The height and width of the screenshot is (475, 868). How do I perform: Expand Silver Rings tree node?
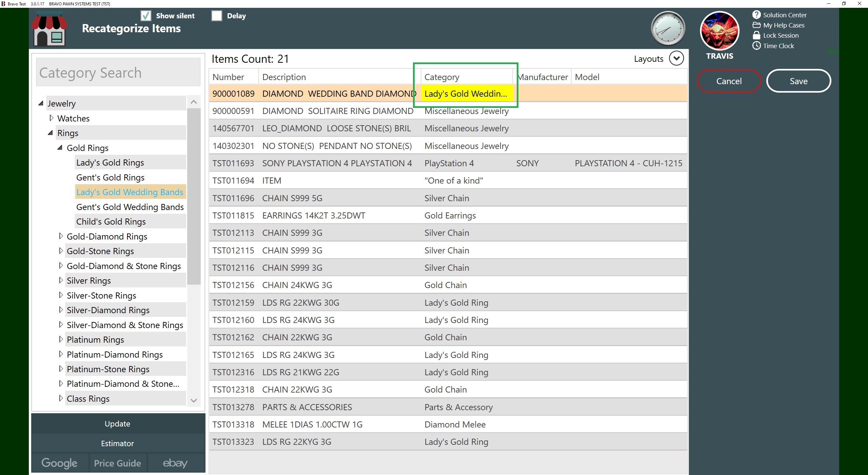coord(61,280)
